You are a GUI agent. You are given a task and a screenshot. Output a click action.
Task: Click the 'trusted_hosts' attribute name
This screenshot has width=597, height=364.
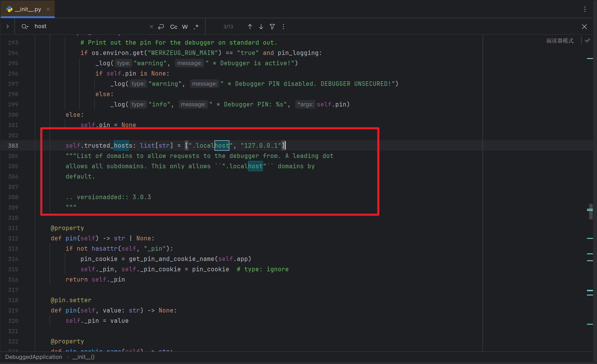[x=108, y=146]
